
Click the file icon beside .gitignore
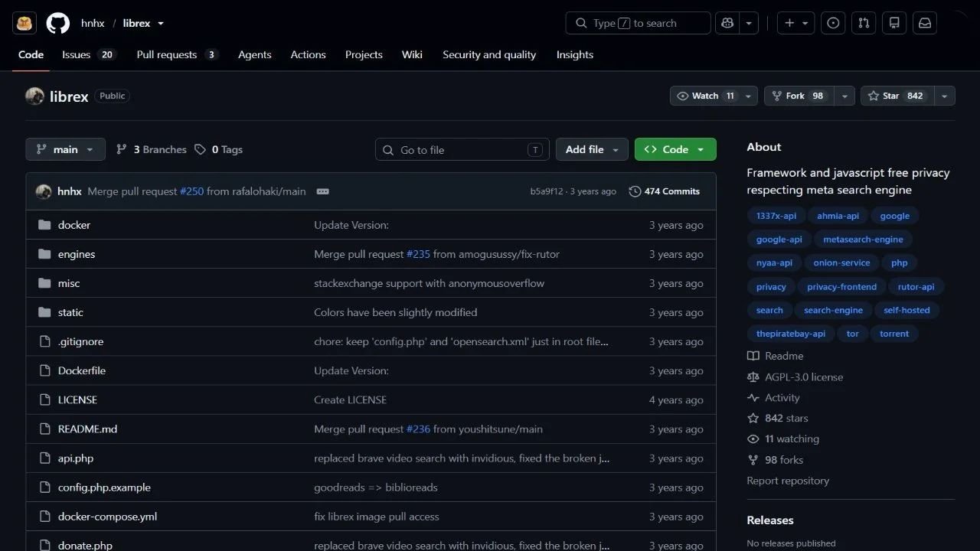coord(44,341)
